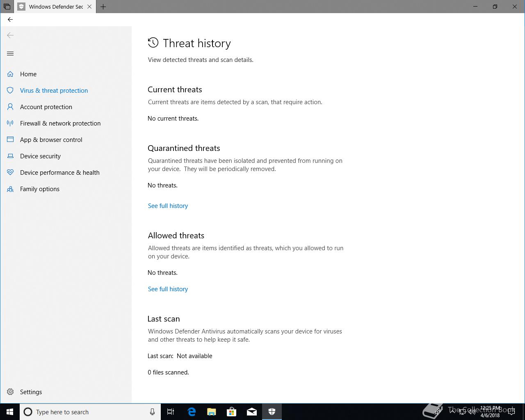Open Mail app from taskbar

pos(252,412)
